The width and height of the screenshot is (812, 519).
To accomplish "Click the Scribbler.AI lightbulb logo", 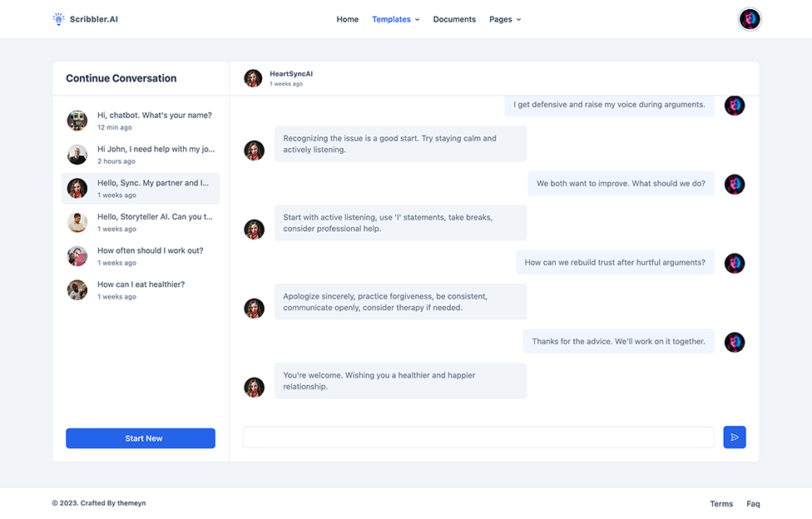I will (x=58, y=19).
